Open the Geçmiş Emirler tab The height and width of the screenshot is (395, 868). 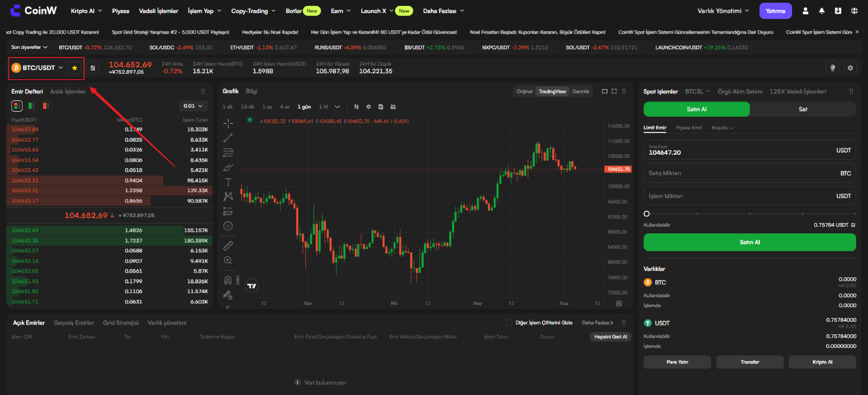(x=74, y=323)
